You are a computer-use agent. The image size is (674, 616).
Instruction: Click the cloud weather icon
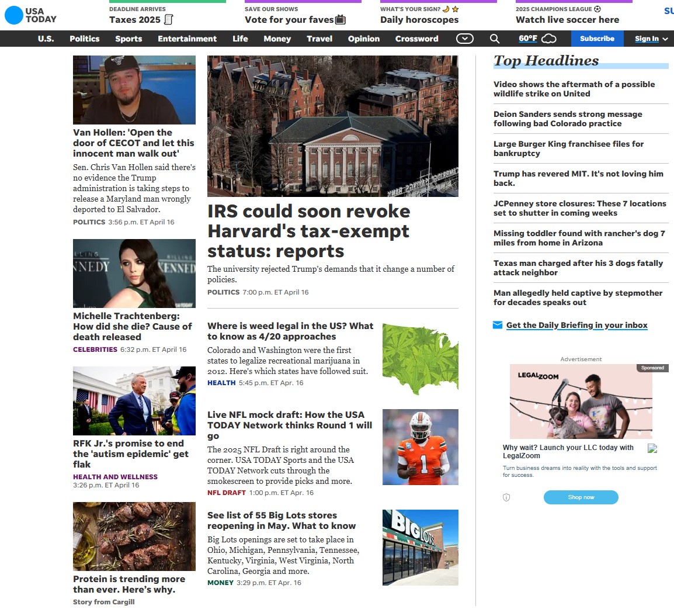point(548,39)
